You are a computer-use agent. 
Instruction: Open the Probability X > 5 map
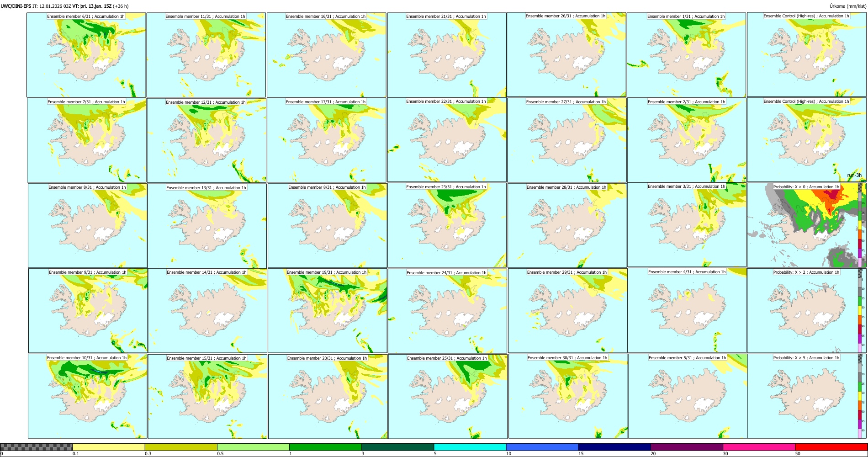807,396
